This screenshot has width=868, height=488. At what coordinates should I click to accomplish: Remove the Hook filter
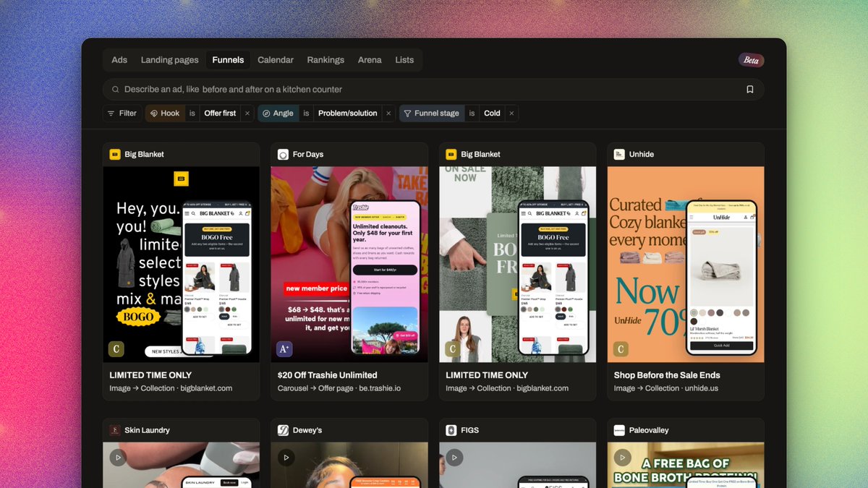pos(247,114)
